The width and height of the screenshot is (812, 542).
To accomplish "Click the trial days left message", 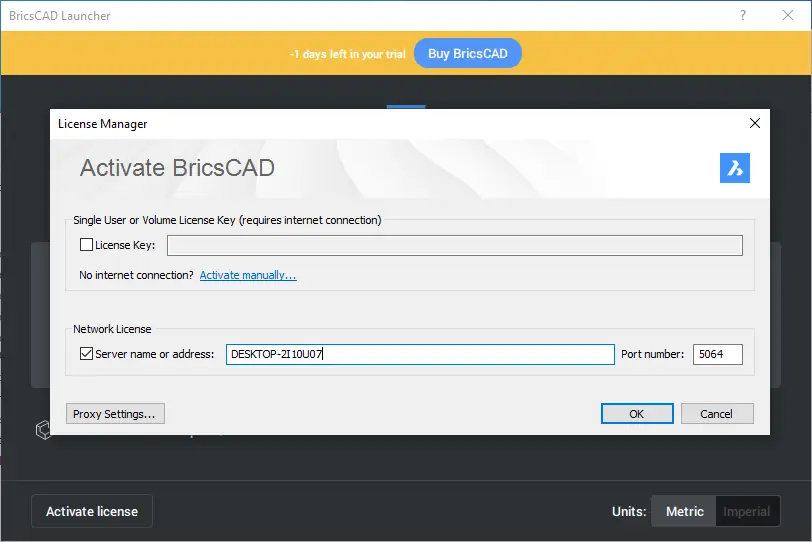I will point(348,54).
